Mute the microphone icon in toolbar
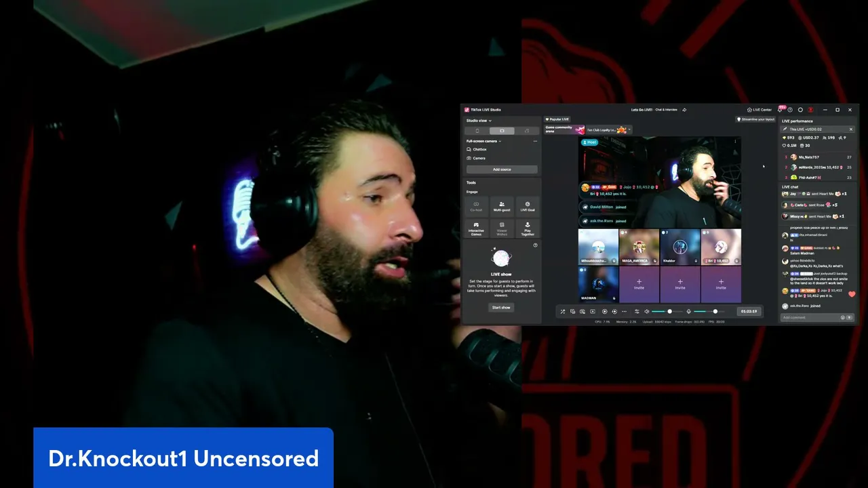 (x=688, y=311)
